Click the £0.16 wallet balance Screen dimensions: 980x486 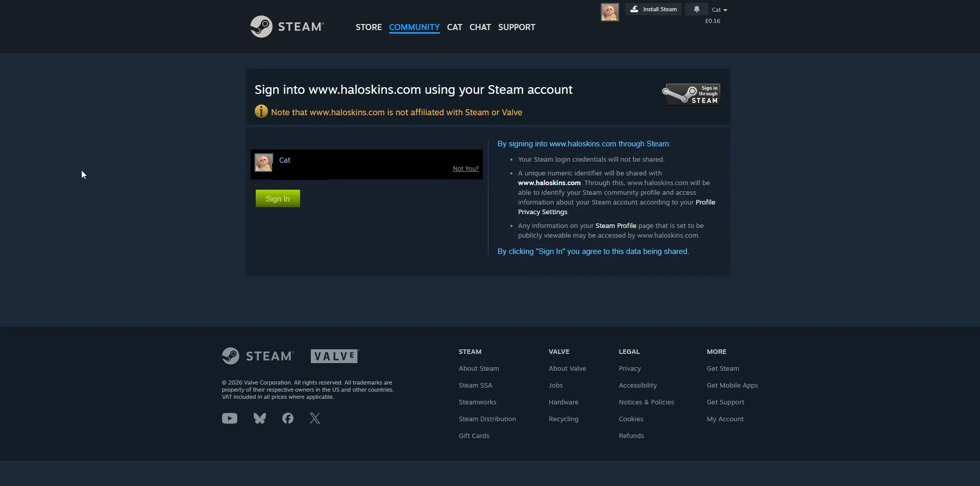pos(713,21)
